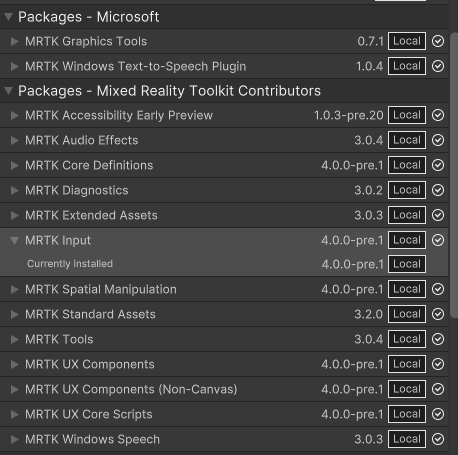The image size is (458, 455).
Task: Click installed checkmark icon for MRTK Graphics Tools
Action: (438, 41)
